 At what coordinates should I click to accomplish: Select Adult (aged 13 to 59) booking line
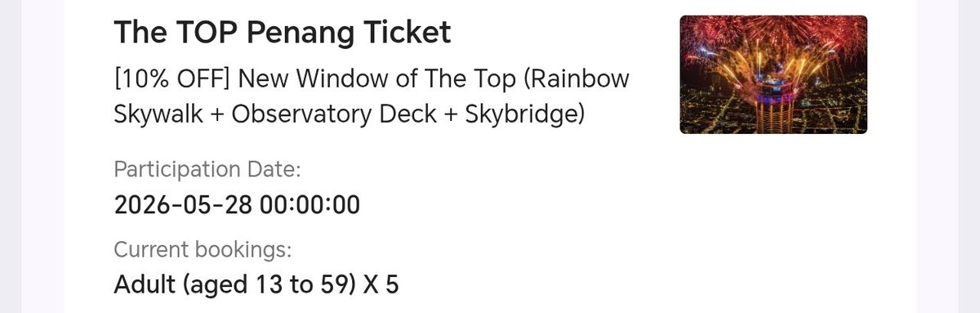click(256, 285)
